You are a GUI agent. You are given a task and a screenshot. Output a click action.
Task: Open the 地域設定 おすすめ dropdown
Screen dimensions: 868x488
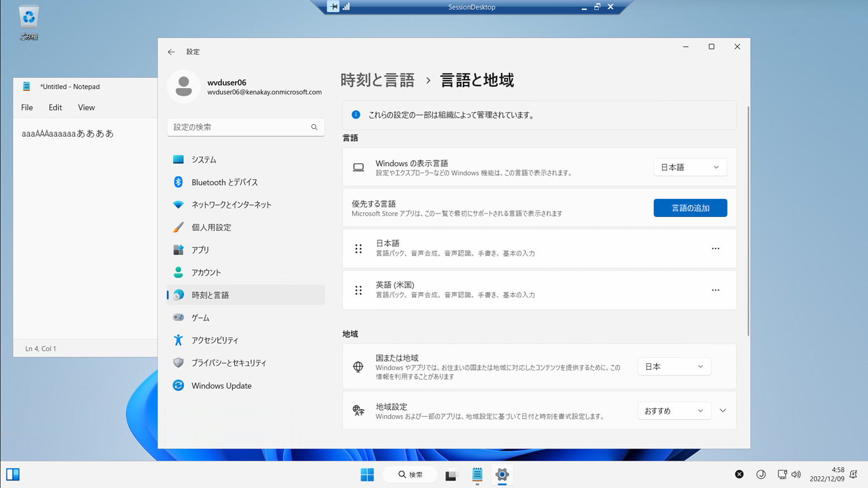tap(674, 411)
